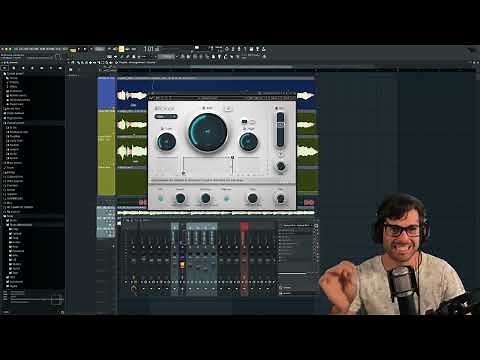The width and height of the screenshot is (480, 360).
Task: Select the red-highlighted mixer track strip
Action: [244, 259]
